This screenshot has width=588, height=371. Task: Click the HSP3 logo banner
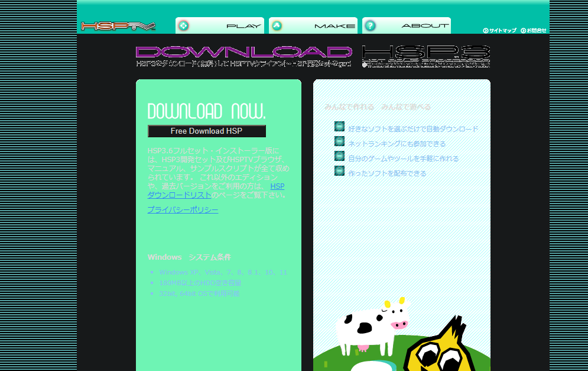[426, 56]
